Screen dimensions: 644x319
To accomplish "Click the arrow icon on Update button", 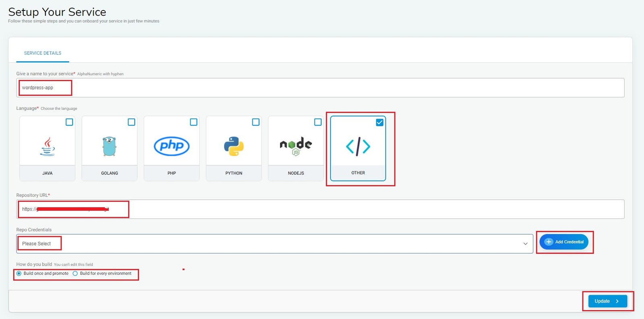I will click(617, 301).
